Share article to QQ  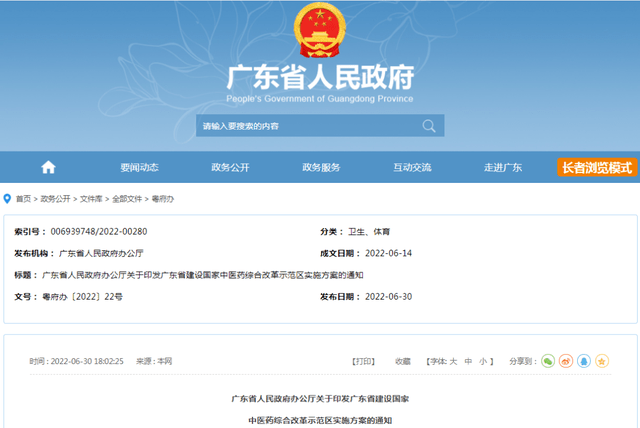583,360
